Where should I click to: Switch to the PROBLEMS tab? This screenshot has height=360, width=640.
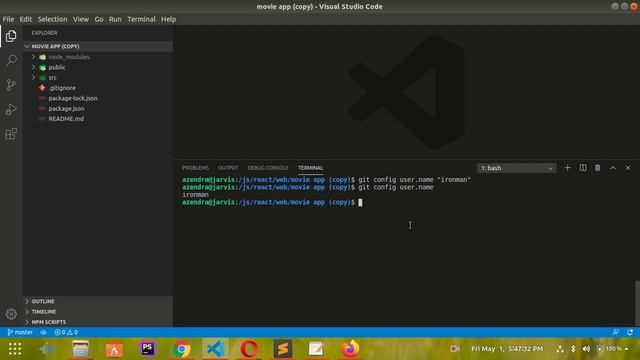195,168
